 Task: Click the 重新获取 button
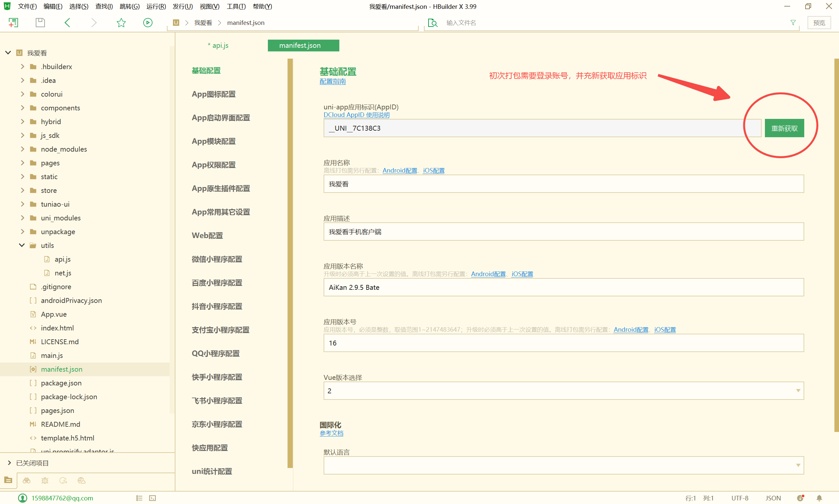[784, 128]
